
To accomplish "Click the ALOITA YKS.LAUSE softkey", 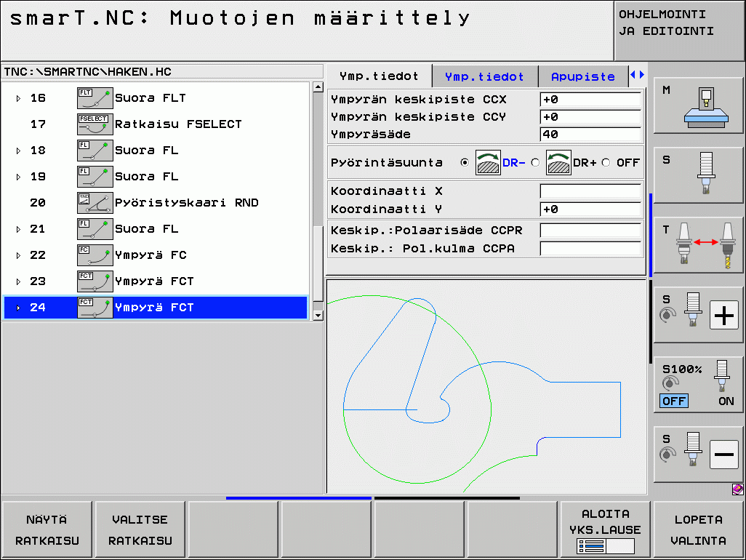I will (x=606, y=529).
